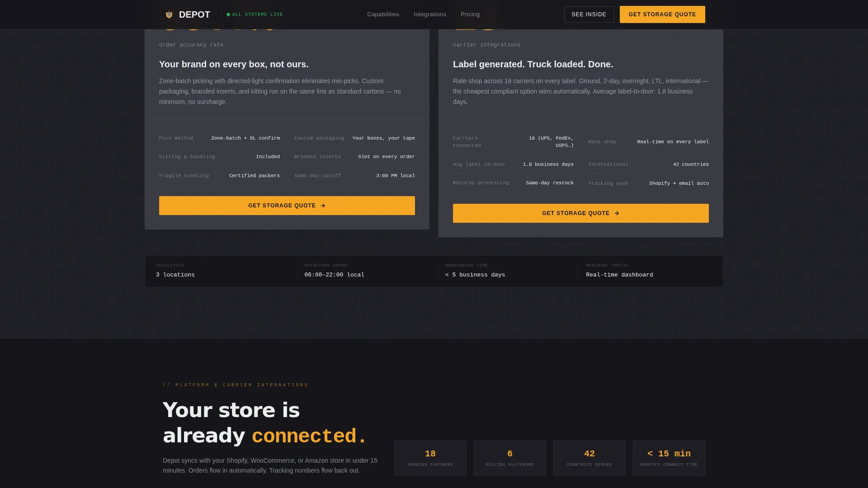Select the 18 Carrier Partners stat tile
The height and width of the screenshot is (488, 868).
pos(430,458)
